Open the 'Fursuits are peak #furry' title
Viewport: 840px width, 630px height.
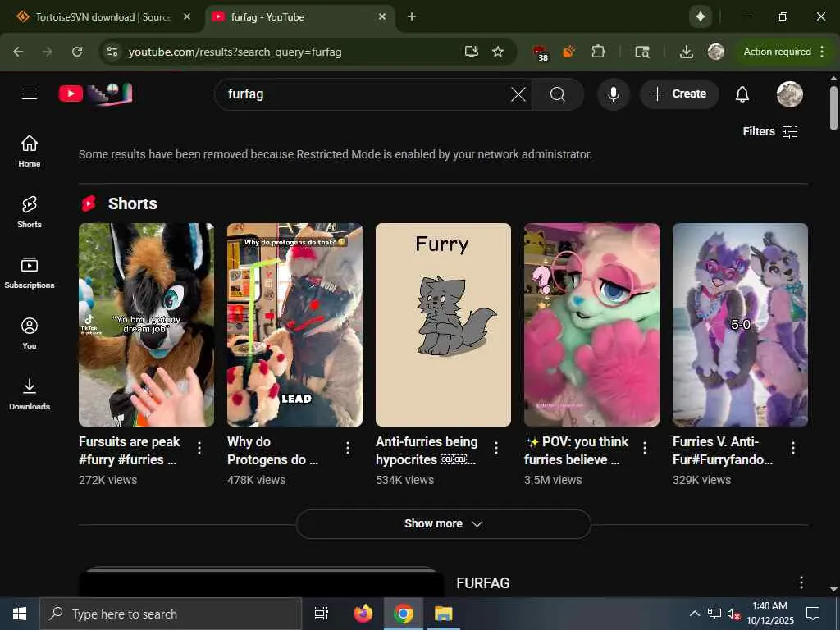pos(129,450)
